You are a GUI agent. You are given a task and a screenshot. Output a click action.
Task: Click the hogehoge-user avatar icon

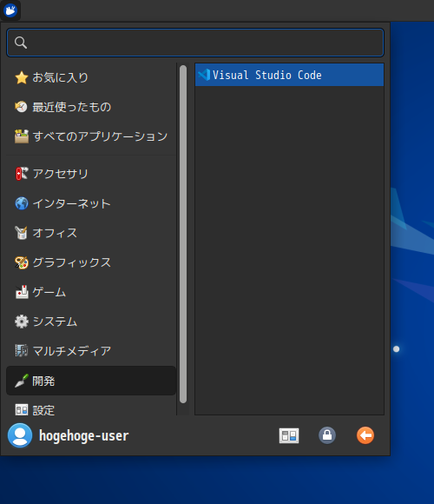20,435
